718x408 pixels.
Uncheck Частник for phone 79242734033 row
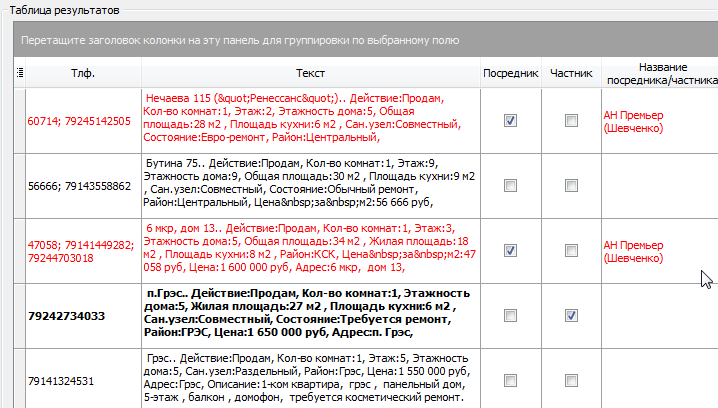pos(571,315)
